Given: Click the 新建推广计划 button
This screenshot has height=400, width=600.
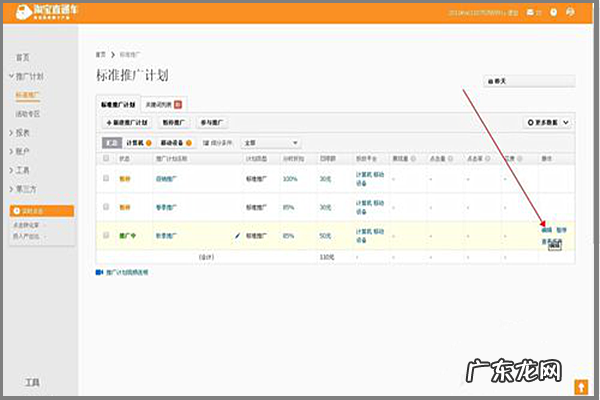Looking at the screenshot, I should (127, 122).
